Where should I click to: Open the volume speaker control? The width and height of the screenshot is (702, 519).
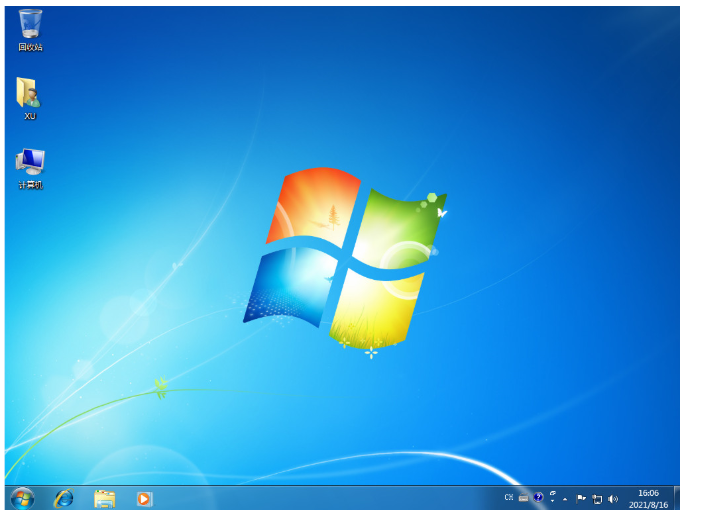612,498
